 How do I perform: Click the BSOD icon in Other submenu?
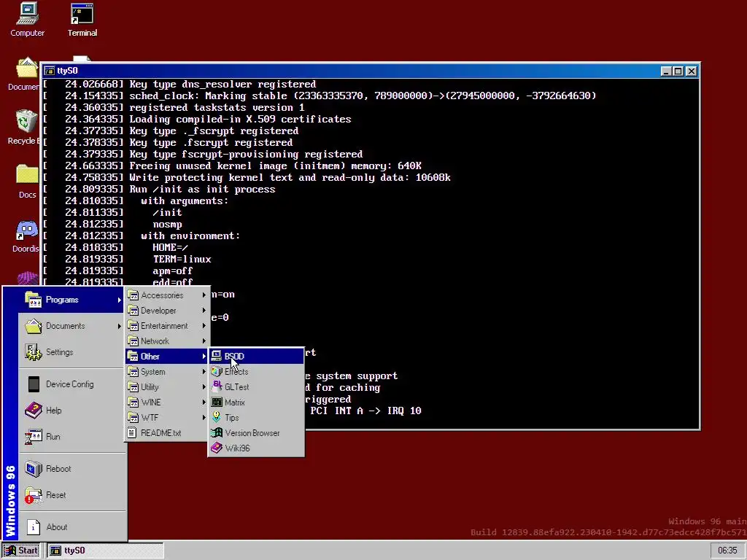(x=216, y=356)
